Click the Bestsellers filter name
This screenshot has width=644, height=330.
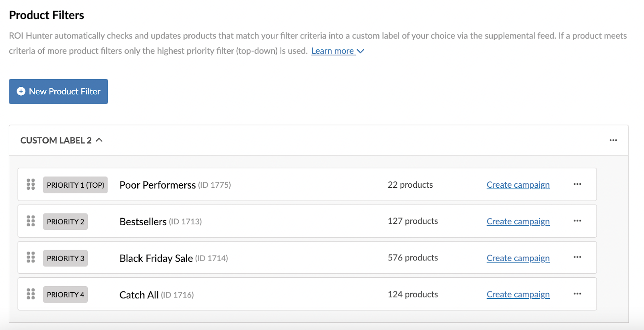[143, 221]
